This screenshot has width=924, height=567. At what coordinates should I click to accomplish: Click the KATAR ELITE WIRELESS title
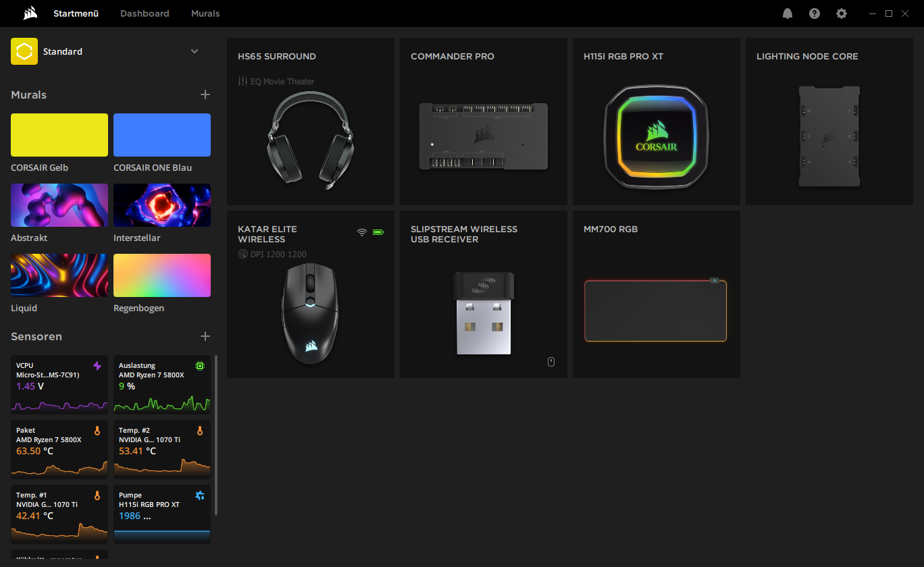pos(267,234)
